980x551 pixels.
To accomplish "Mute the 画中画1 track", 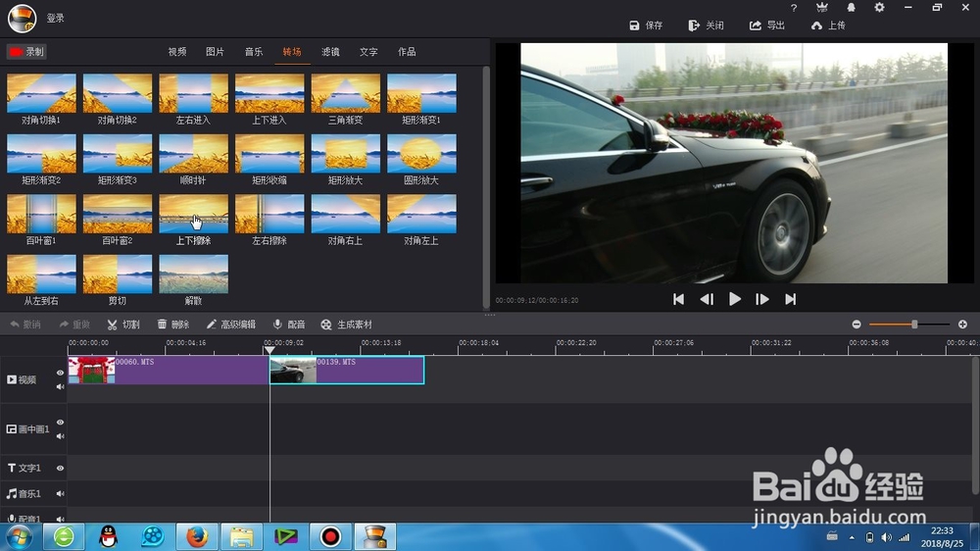I will point(60,436).
